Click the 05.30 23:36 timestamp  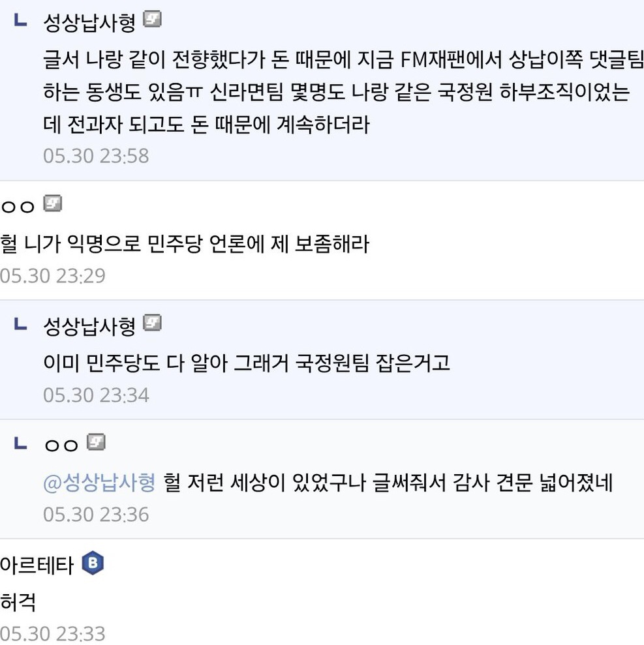pos(96,515)
